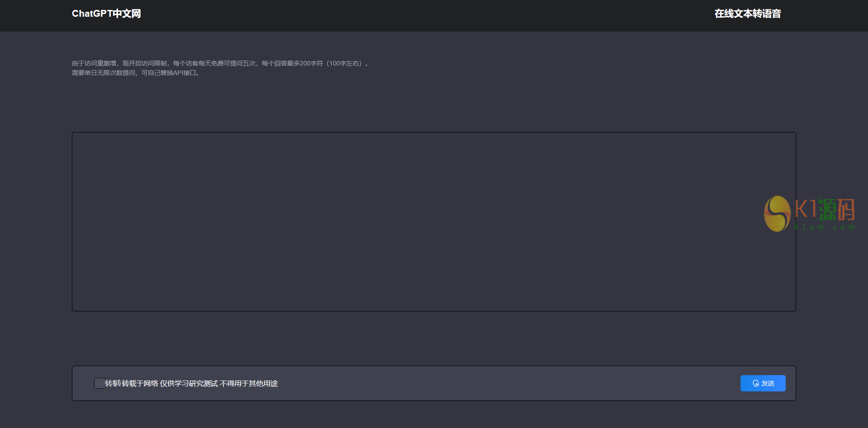Click the green 源码 watermark characters
The width and height of the screenshot is (868, 428).
tap(837, 210)
